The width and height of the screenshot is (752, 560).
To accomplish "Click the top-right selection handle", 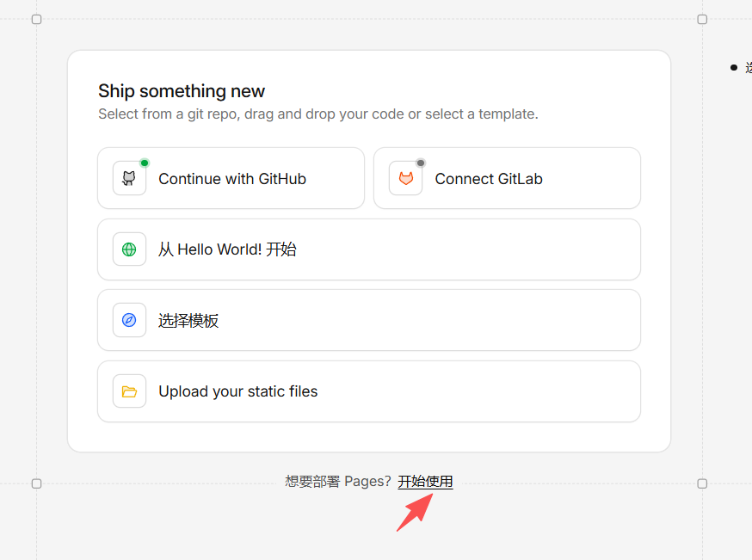I will point(702,19).
